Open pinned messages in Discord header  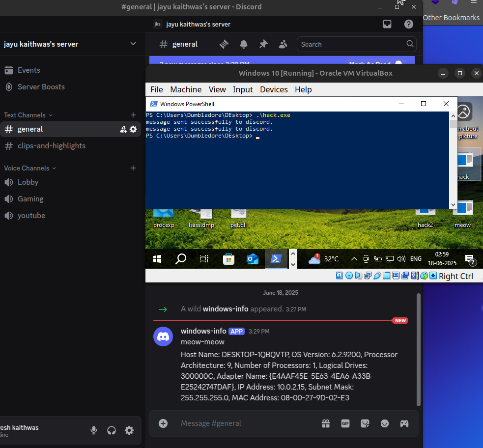263,44
